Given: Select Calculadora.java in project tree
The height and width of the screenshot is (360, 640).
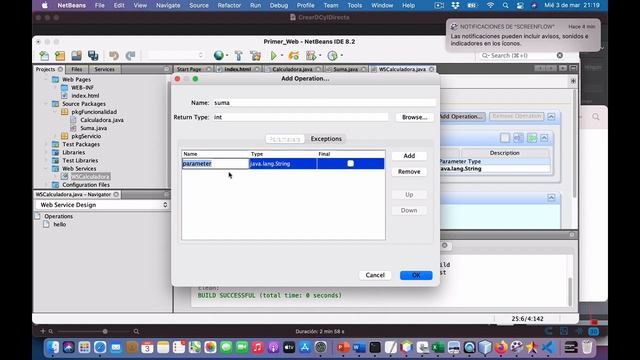Looking at the screenshot, I should [102, 120].
